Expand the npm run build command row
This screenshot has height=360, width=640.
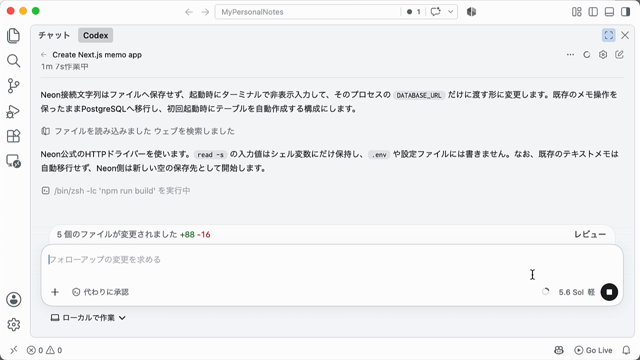[x=116, y=191]
